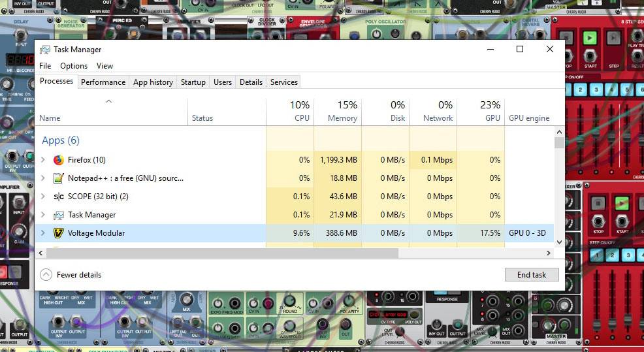Click the Firefox icon in process list

click(x=59, y=160)
